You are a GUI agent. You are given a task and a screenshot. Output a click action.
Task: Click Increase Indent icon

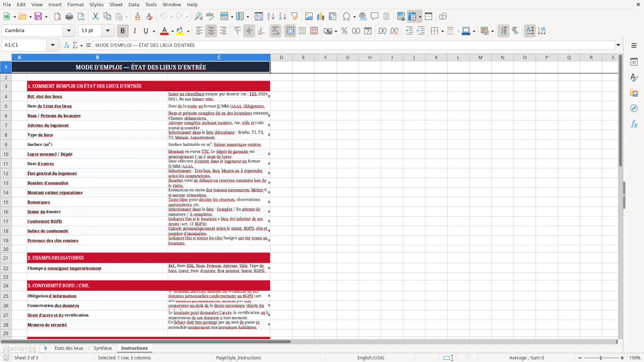pos(409,31)
